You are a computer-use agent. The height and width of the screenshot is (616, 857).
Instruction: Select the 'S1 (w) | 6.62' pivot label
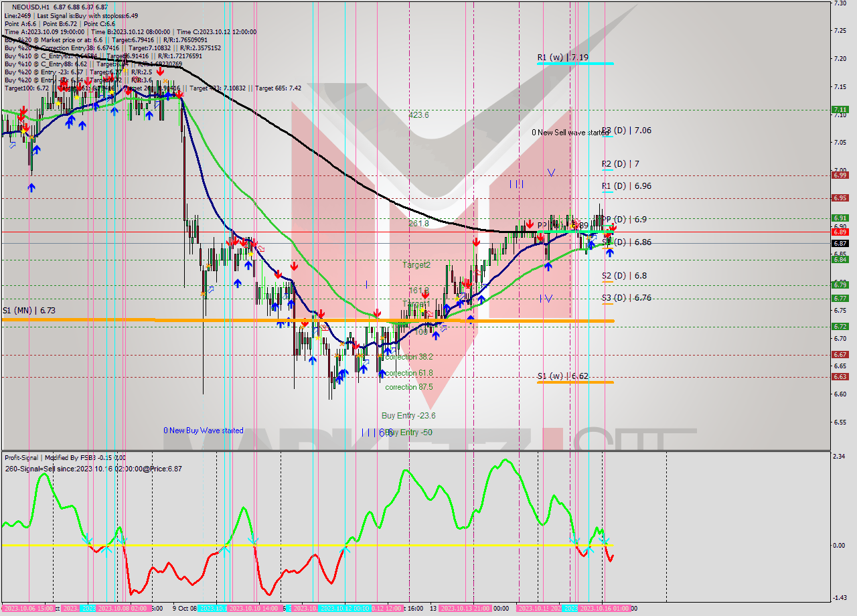[562, 376]
